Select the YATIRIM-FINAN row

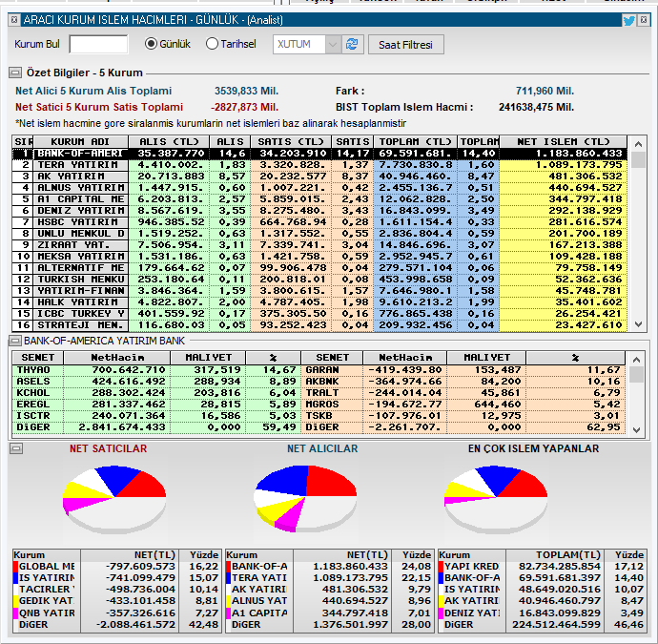pos(319,290)
